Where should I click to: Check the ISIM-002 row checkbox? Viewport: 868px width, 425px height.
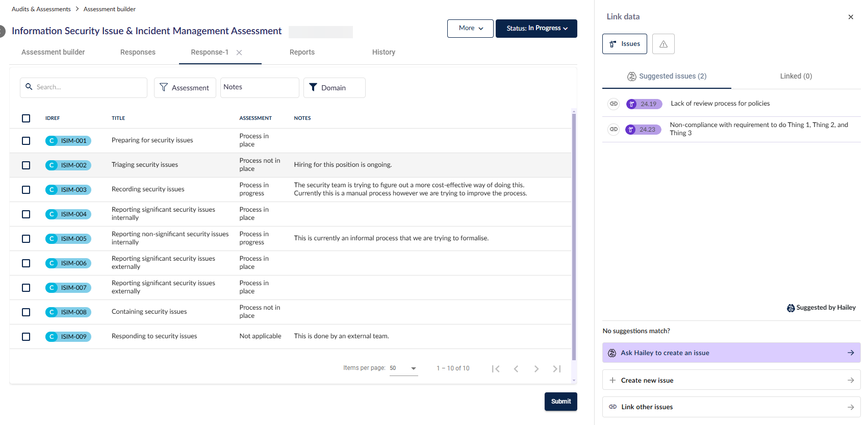pyautogui.click(x=26, y=165)
